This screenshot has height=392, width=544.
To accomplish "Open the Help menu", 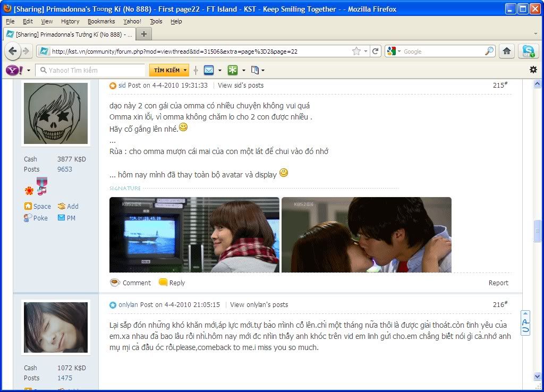I will pyautogui.click(x=176, y=21).
